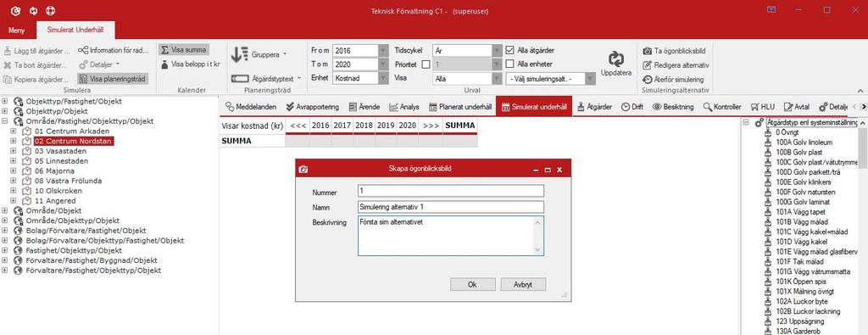Click the Beskrivning text area
The image size is (868, 335).
click(x=451, y=236)
